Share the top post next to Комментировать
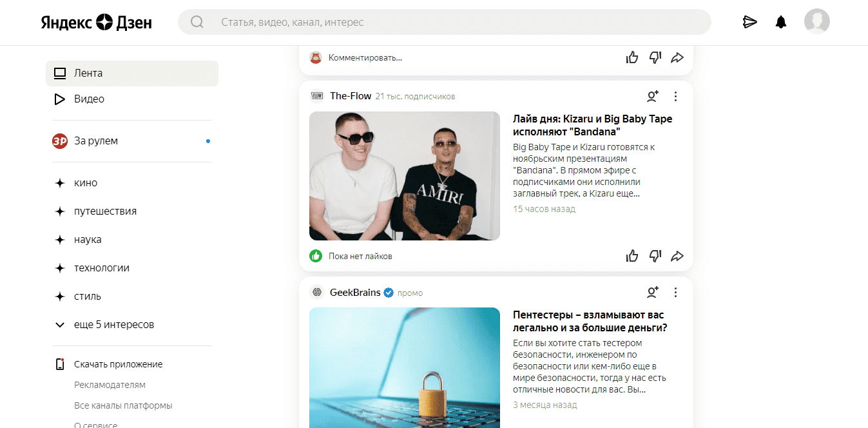 pyautogui.click(x=677, y=58)
